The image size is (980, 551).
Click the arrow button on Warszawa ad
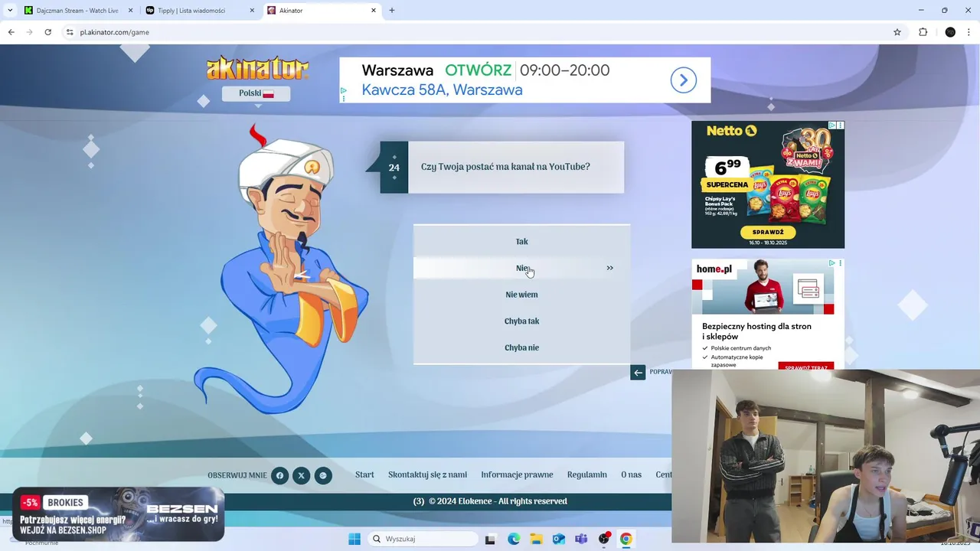click(684, 80)
